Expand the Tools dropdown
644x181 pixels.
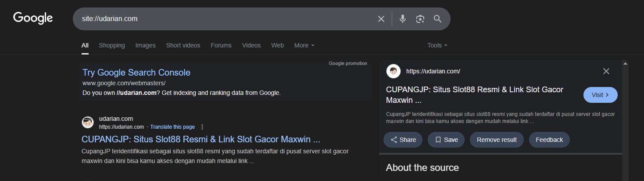coord(437,45)
